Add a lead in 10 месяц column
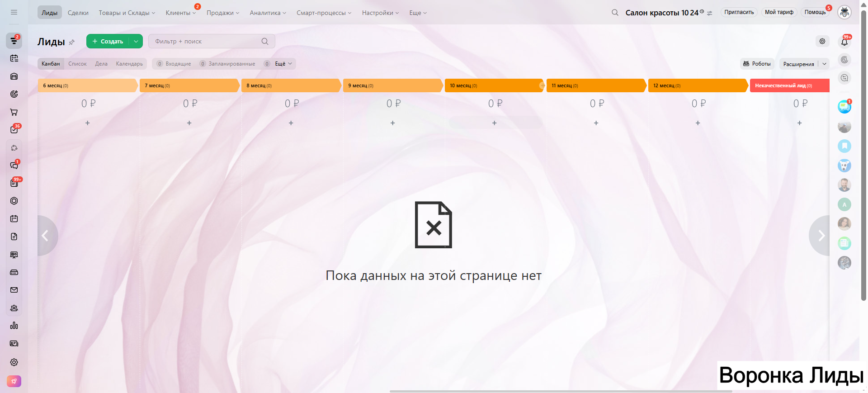This screenshot has width=868, height=393. [495, 123]
